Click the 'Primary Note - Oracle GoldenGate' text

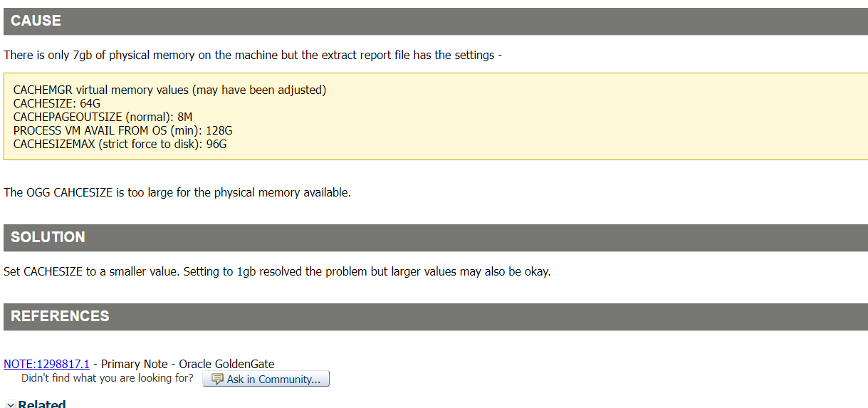click(x=188, y=364)
